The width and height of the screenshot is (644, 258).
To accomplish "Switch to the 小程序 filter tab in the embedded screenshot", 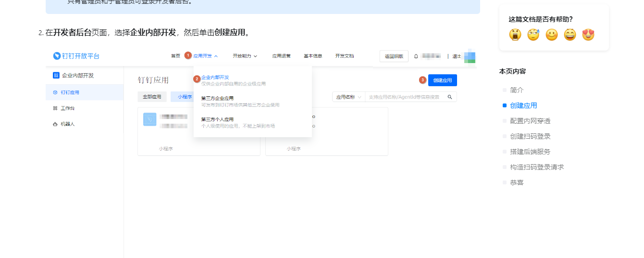I will coord(183,97).
